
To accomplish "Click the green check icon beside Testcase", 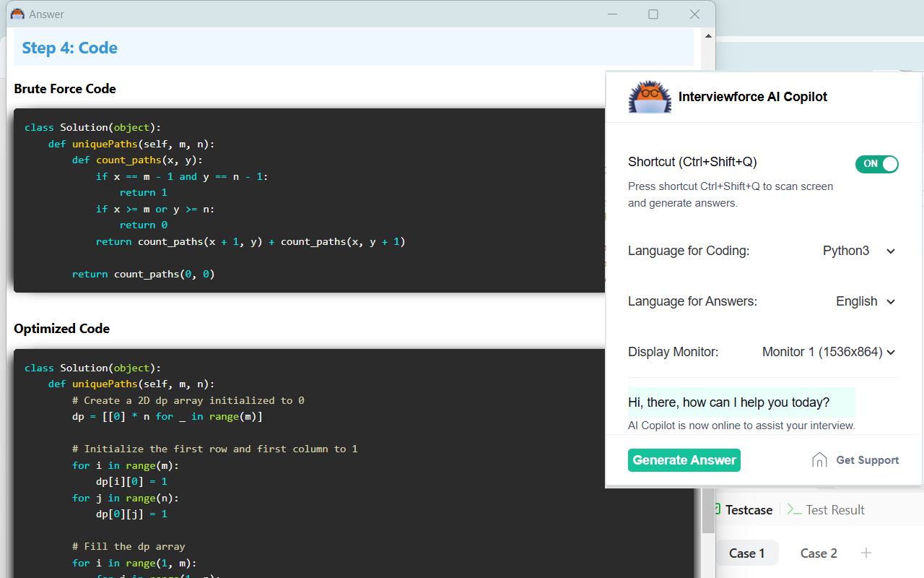I will pos(717,509).
